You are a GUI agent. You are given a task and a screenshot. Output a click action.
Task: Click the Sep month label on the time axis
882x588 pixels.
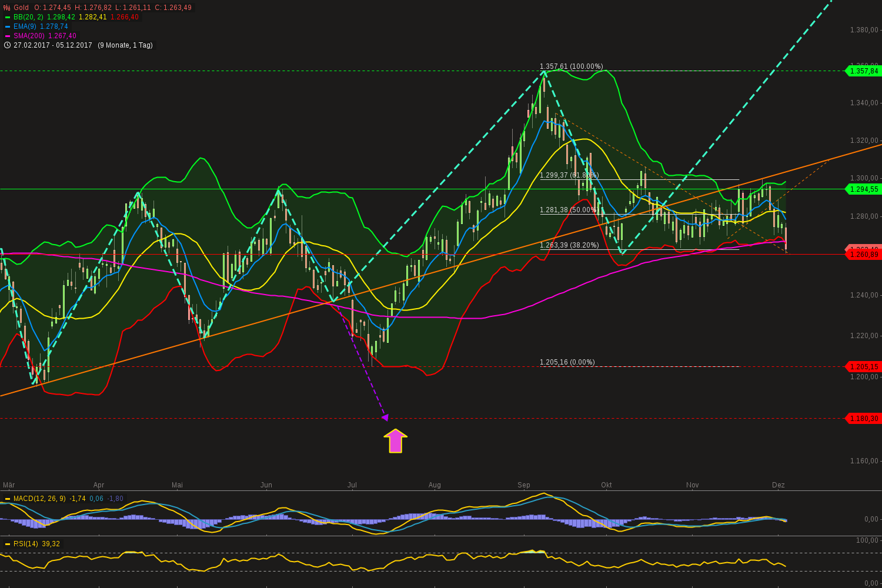pos(524,485)
